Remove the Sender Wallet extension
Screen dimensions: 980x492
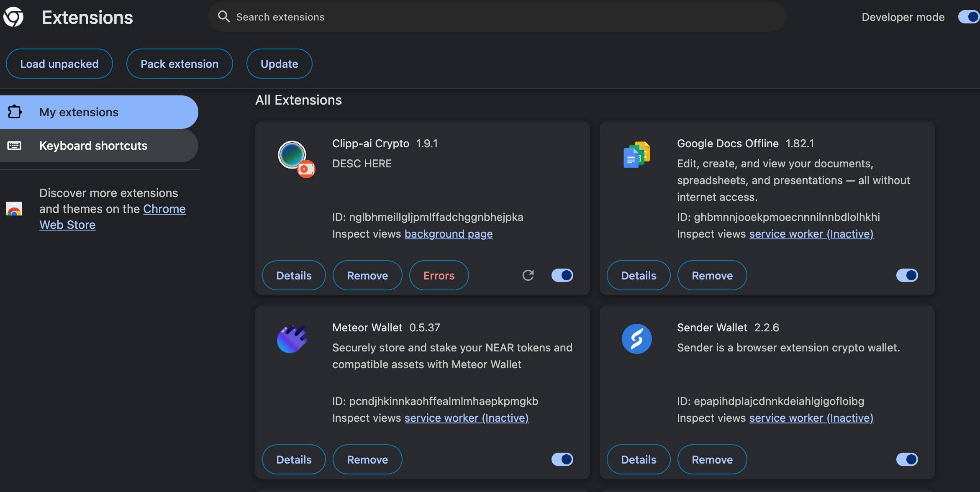click(712, 459)
